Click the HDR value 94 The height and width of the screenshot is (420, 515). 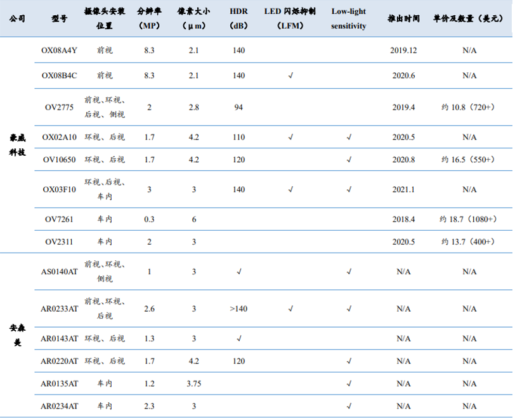238,107
